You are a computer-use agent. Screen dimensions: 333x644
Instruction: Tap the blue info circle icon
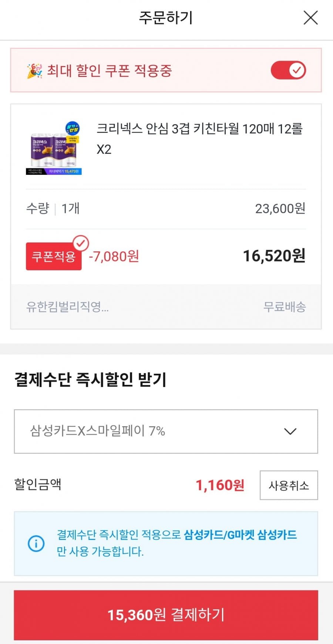pyautogui.click(x=36, y=543)
